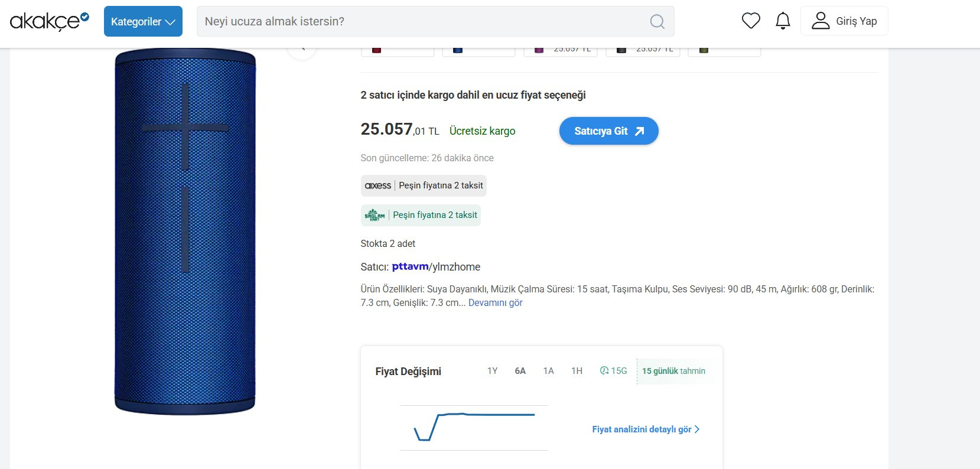Switch to 1A price history

point(548,371)
